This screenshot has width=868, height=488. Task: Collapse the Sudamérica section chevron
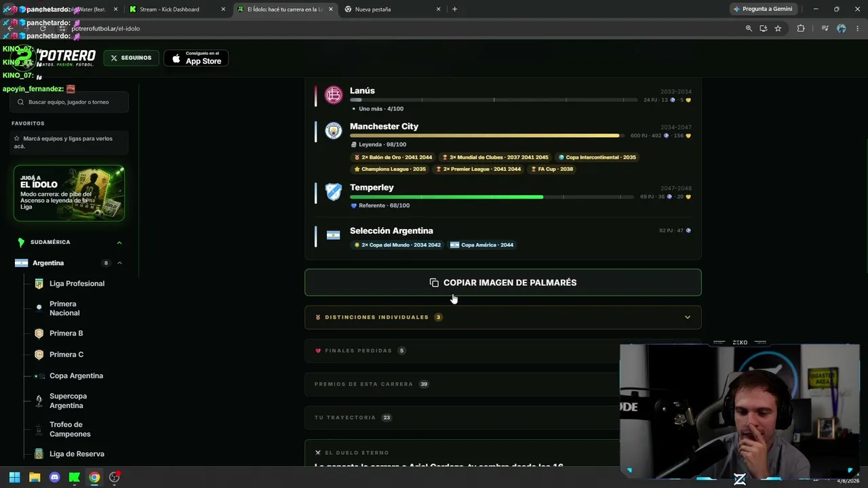[x=119, y=243]
